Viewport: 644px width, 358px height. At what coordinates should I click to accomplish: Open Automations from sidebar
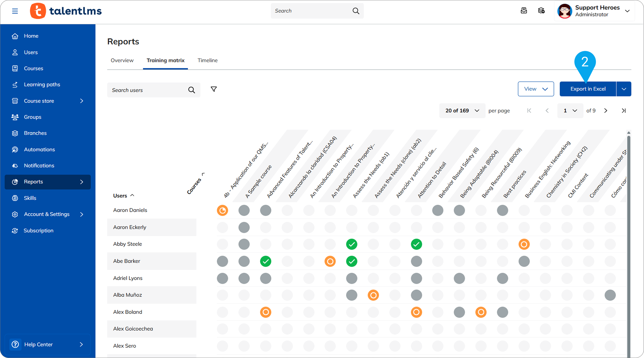[39, 149]
